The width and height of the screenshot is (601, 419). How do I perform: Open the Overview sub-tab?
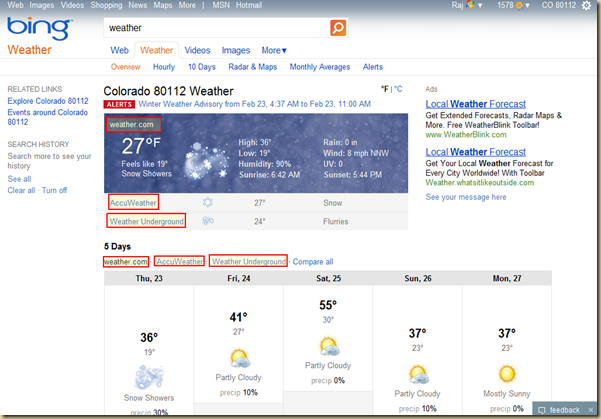point(125,67)
